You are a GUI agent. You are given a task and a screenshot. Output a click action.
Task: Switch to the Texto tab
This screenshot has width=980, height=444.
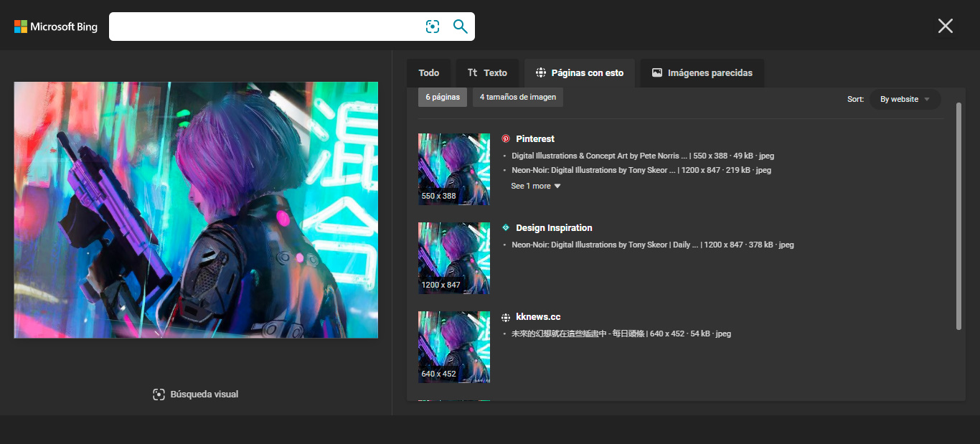pos(487,73)
